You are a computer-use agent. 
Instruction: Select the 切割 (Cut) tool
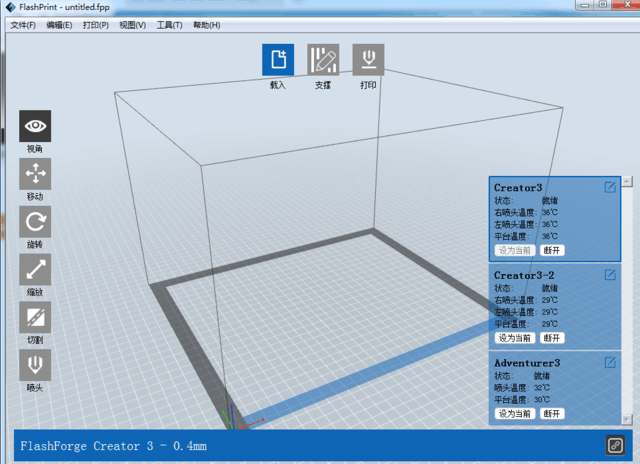click(35, 317)
